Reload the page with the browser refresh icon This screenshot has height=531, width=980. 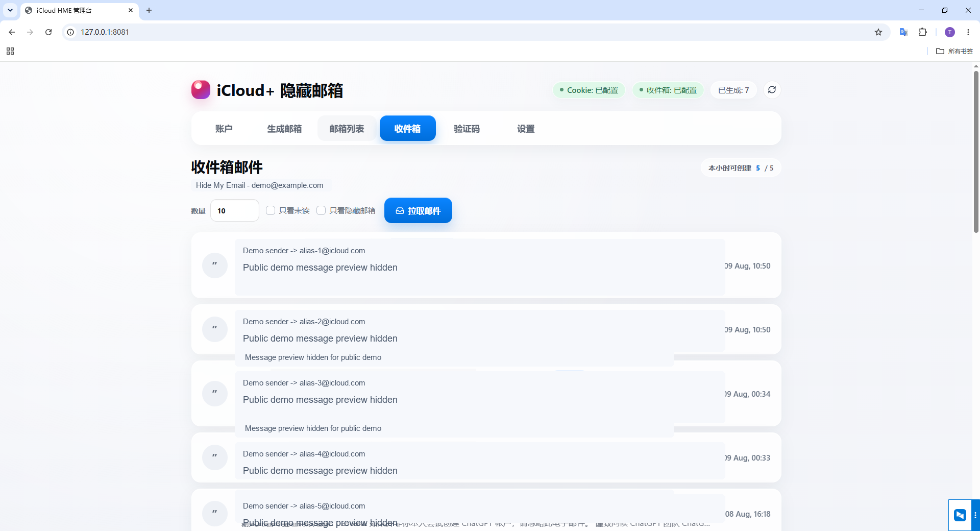[x=48, y=32]
